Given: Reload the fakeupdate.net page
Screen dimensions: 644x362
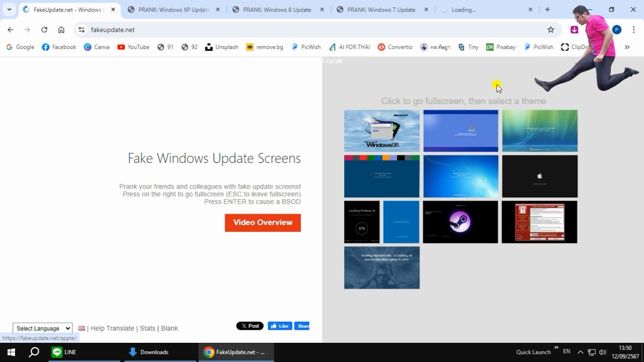Looking at the screenshot, I should pos(44,30).
